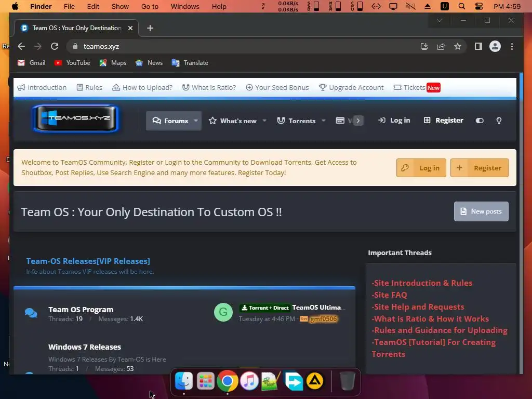Open Upgrade Account page
The height and width of the screenshot is (399, 532).
point(351,87)
